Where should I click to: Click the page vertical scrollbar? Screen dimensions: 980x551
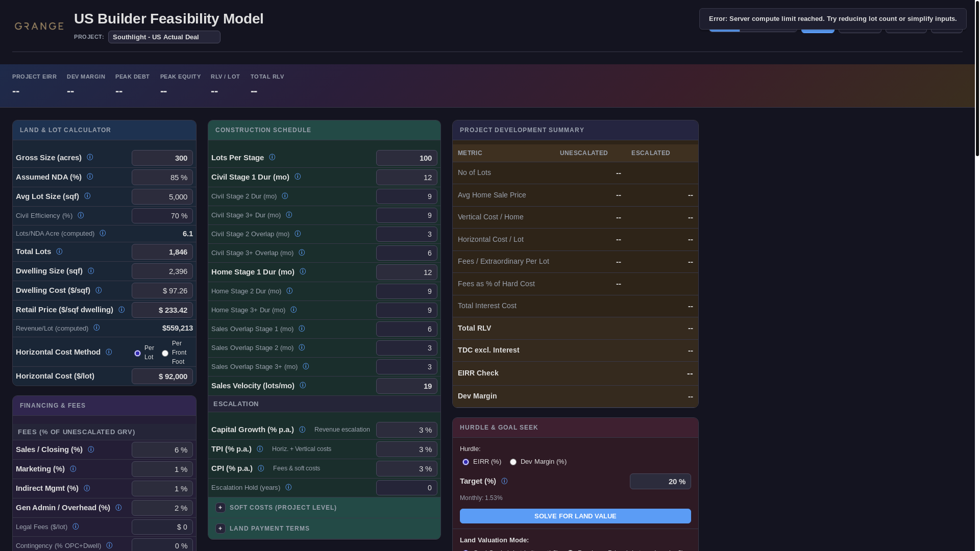[977, 78]
